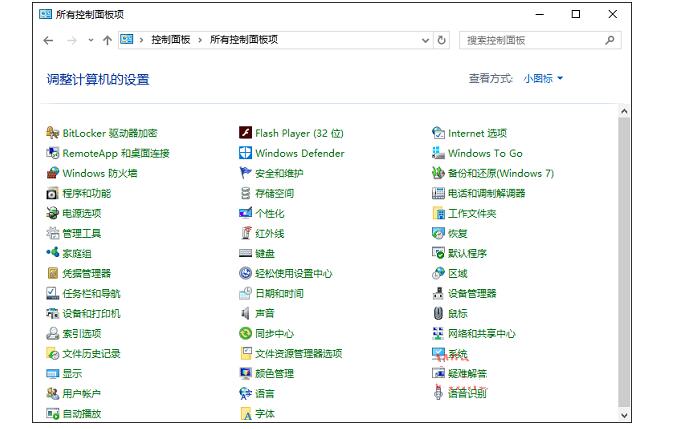Open the 个性化 icon
Screen dimensions: 676x429
pyautogui.click(x=245, y=213)
